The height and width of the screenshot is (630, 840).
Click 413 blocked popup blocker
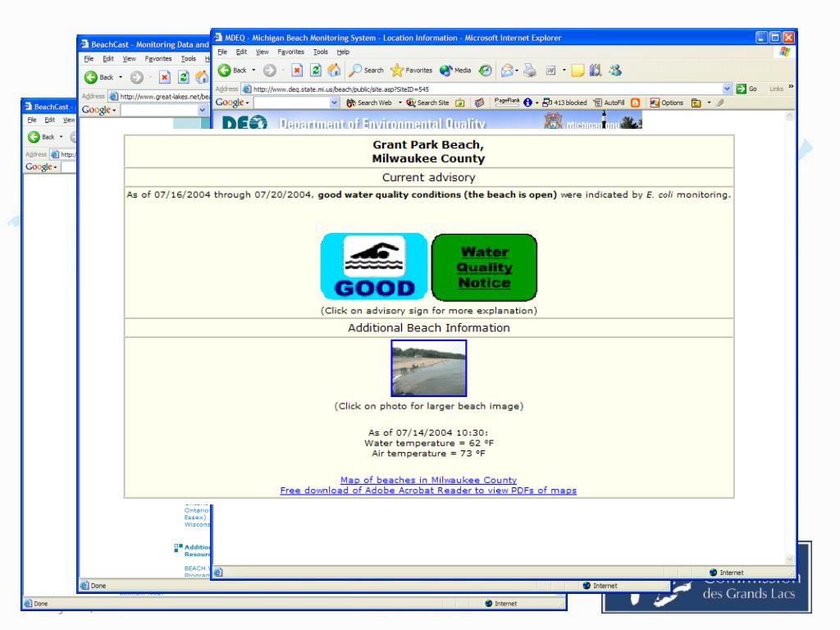(x=564, y=103)
